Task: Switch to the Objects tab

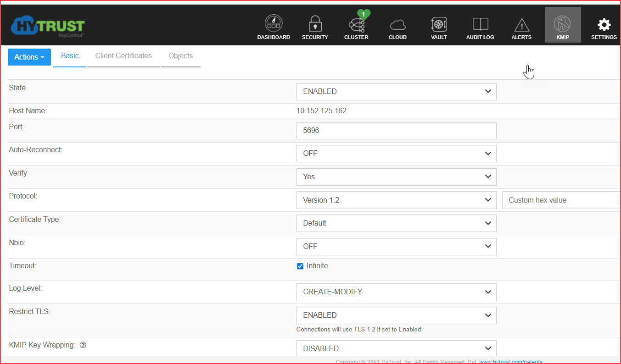Action: click(180, 56)
